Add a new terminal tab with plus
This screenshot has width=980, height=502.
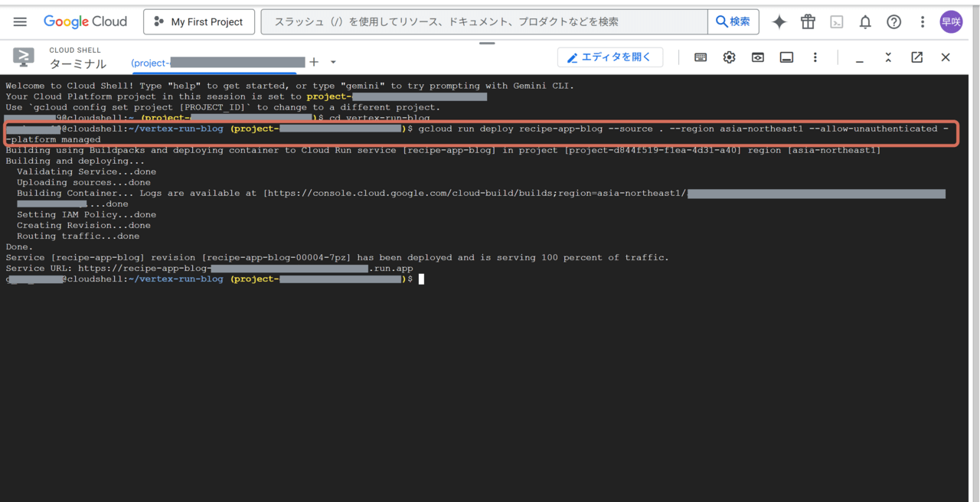(x=314, y=62)
